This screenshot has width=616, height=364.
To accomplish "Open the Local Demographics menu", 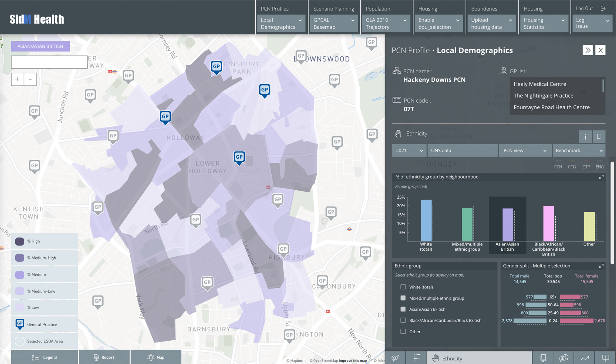I will tap(281, 23).
